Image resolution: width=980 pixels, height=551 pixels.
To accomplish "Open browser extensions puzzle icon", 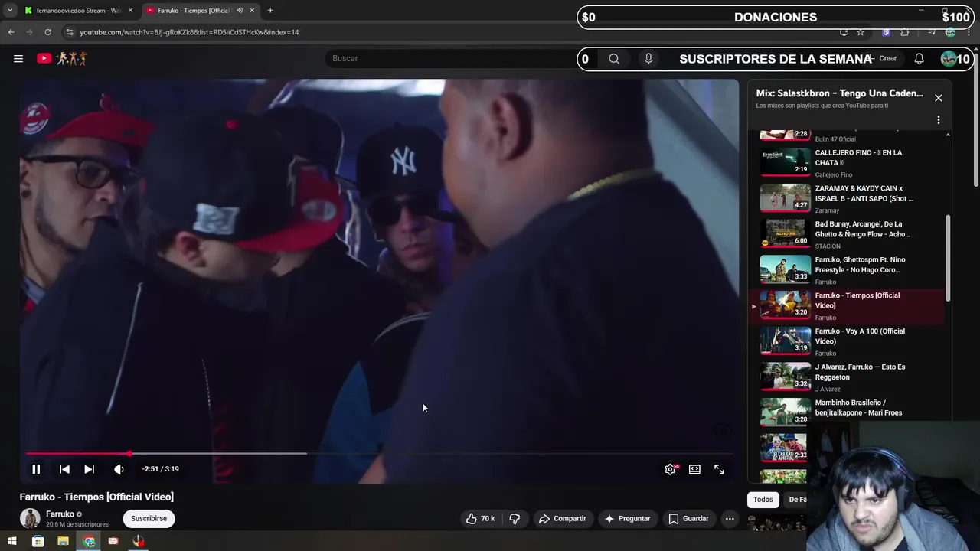I will pyautogui.click(x=904, y=32).
